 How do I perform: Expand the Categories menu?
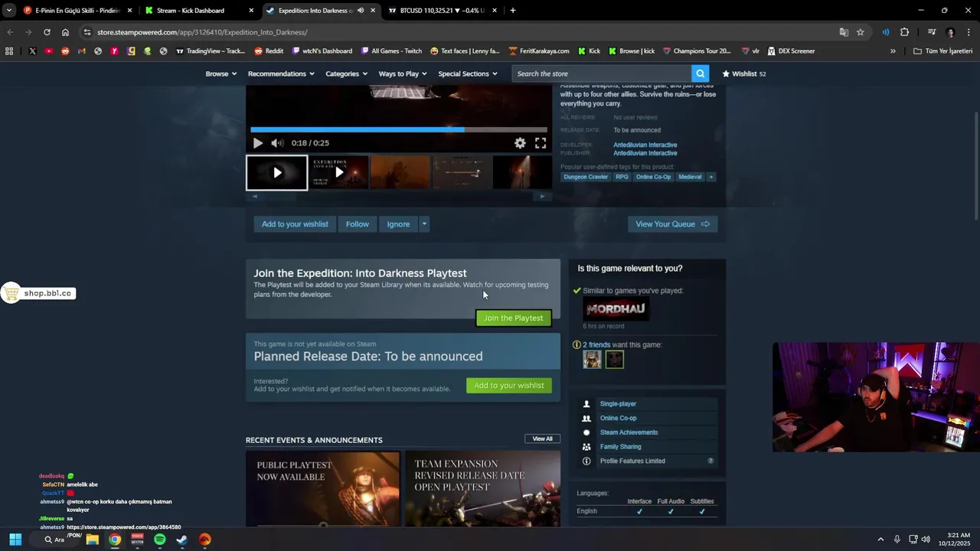click(346, 73)
